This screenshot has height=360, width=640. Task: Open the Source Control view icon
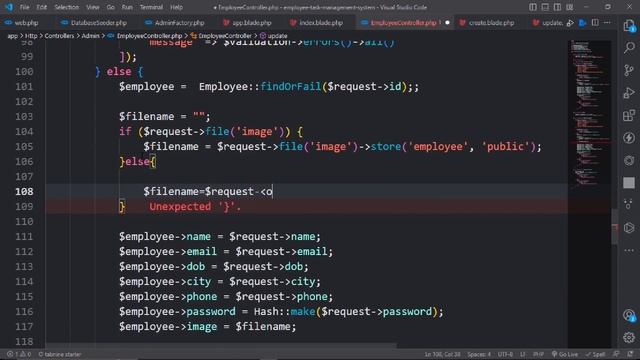click(x=629, y=70)
